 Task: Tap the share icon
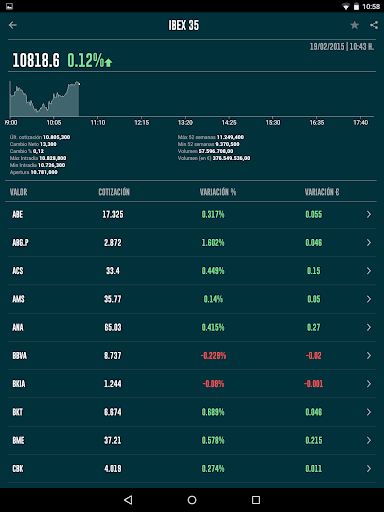point(374,25)
